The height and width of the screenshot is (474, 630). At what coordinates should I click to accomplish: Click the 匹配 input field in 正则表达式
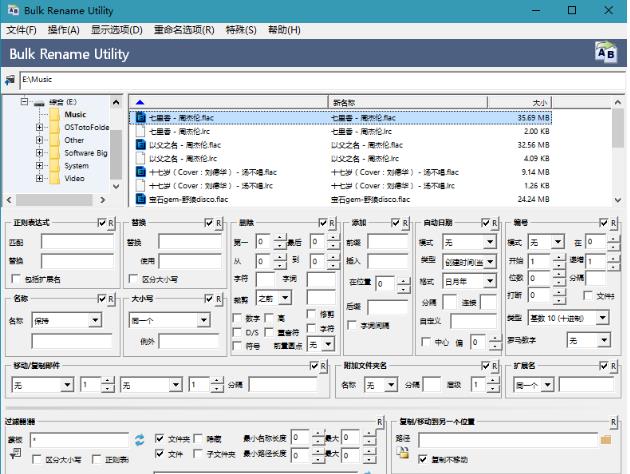point(77,242)
